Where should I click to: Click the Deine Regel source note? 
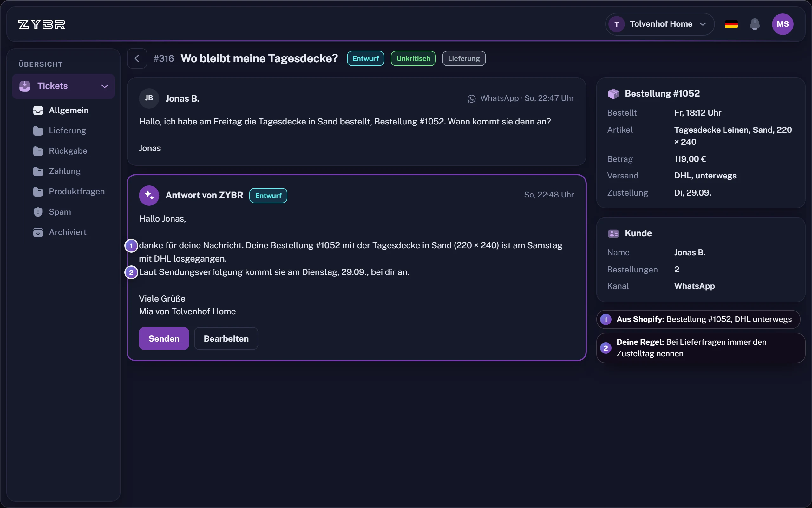pyautogui.click(x=701, y=348)
